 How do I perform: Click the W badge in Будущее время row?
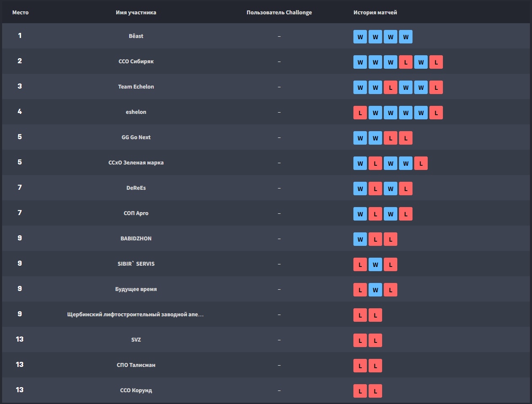point(375,290)
